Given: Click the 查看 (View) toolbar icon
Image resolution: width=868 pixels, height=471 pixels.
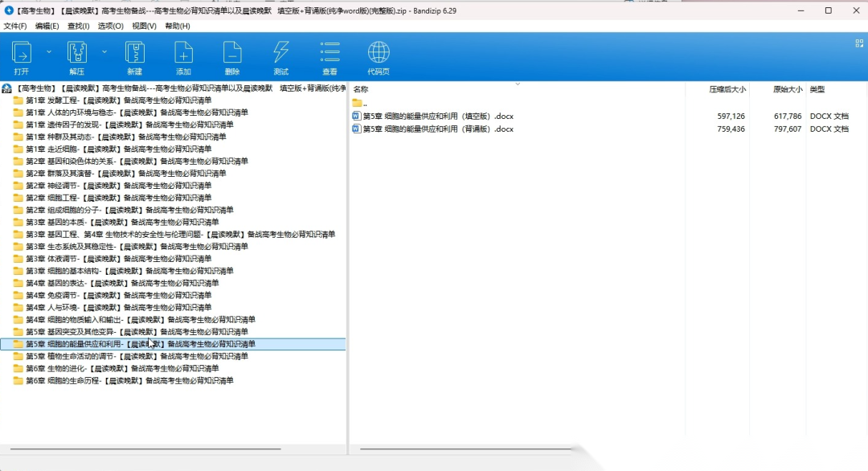Looking at the screenshot, I should (x=330, y=54).
